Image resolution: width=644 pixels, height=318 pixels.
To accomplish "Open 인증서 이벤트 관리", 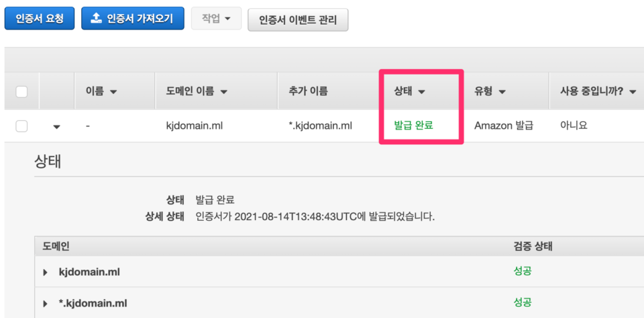I will coord(298,19).
